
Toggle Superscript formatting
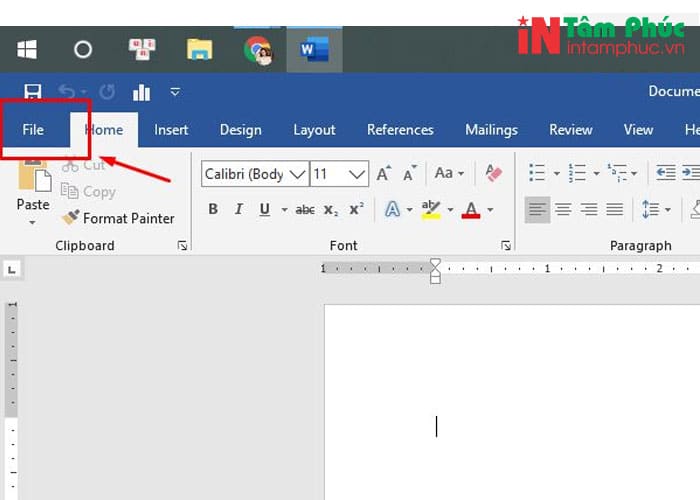[357, 208]
